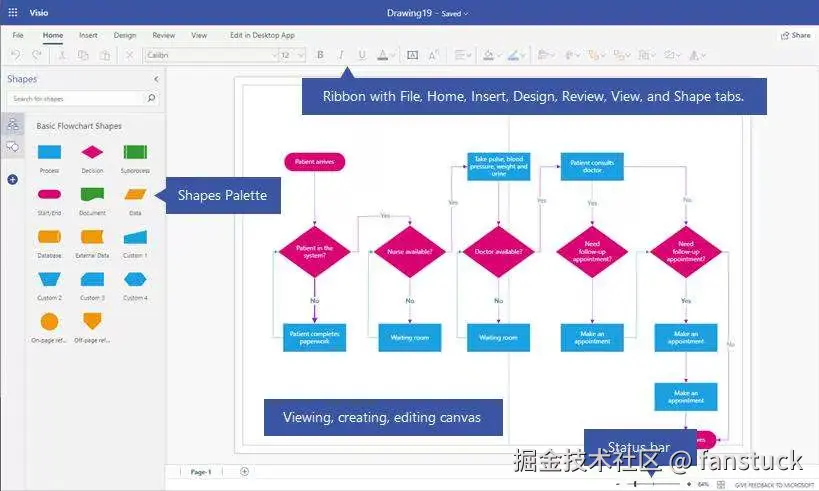819x491 pixels.
Task: Pick the Subprocess shape
Action: coord(135,152)
